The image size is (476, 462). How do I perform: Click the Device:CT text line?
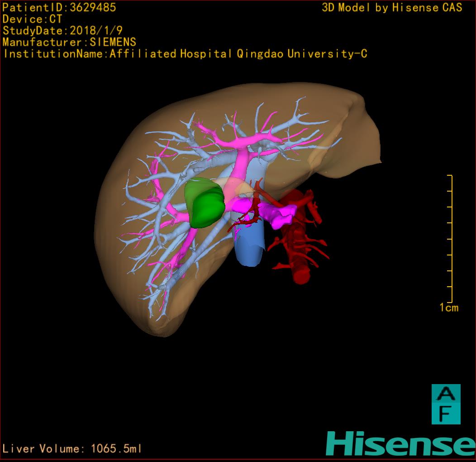click(32, 19)
